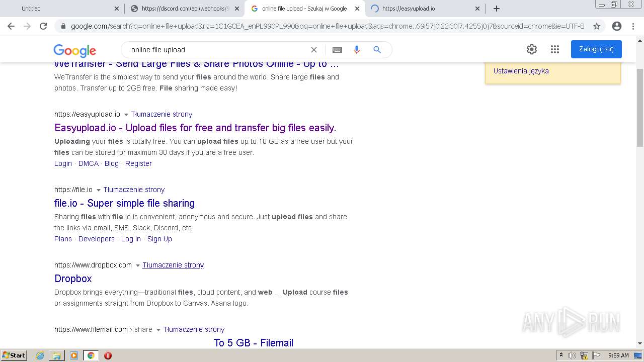Open the network status tray icon

click(584, 355)
